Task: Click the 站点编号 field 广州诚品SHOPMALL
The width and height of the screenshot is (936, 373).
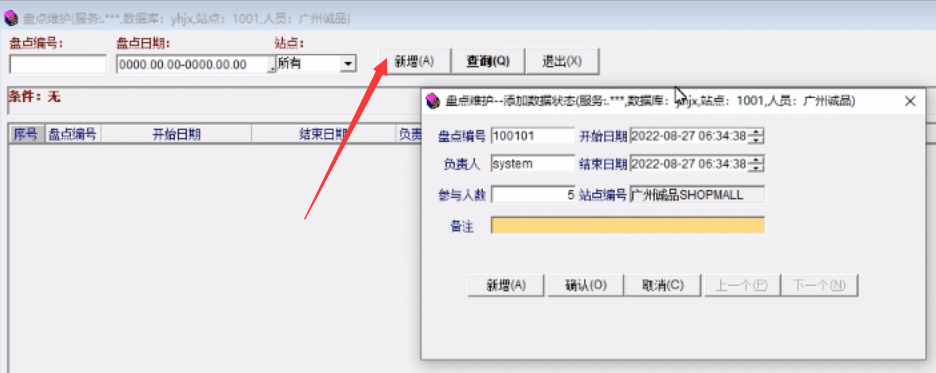Action: coord(697,195)
